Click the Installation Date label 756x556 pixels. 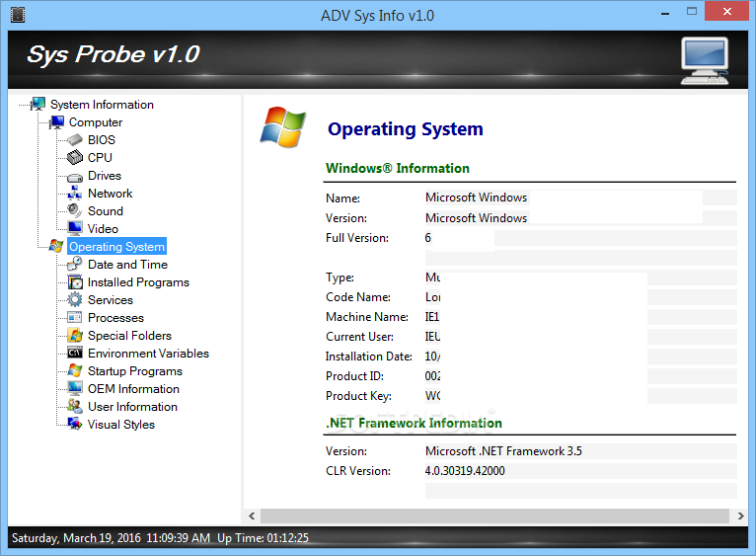coord(369,357)
